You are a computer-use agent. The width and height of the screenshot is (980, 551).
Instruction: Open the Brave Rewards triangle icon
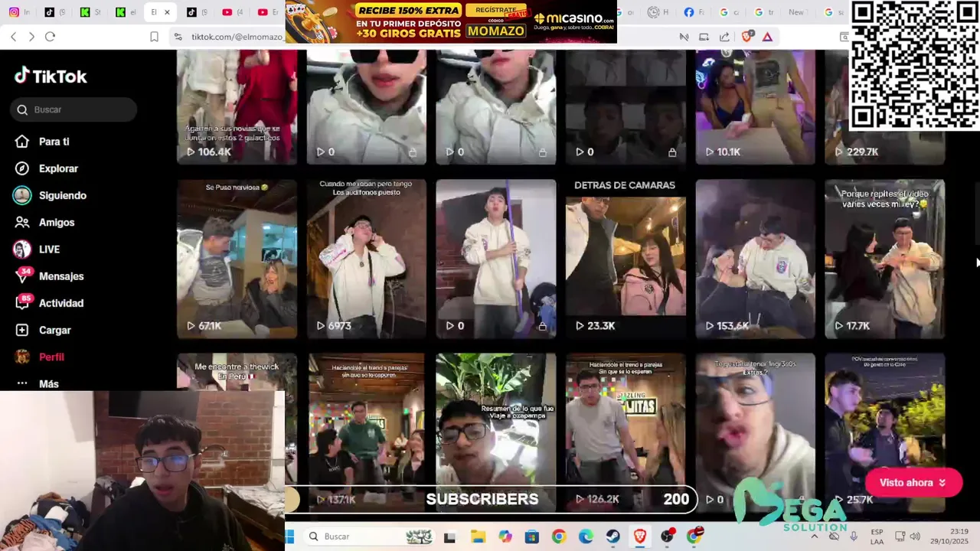click(767, 37)
